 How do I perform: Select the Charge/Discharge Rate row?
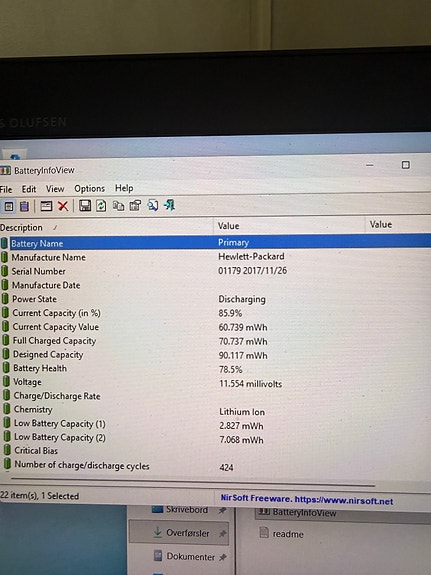point(216,396)
